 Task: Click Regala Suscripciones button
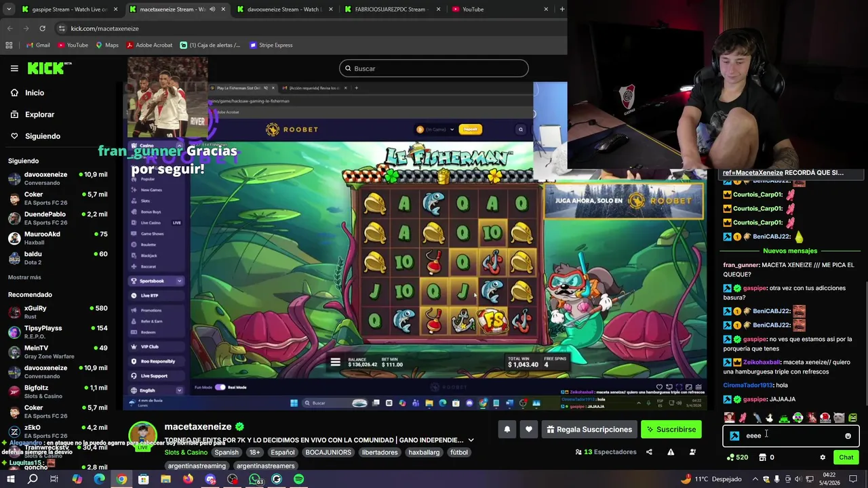(x=589, y=429)
